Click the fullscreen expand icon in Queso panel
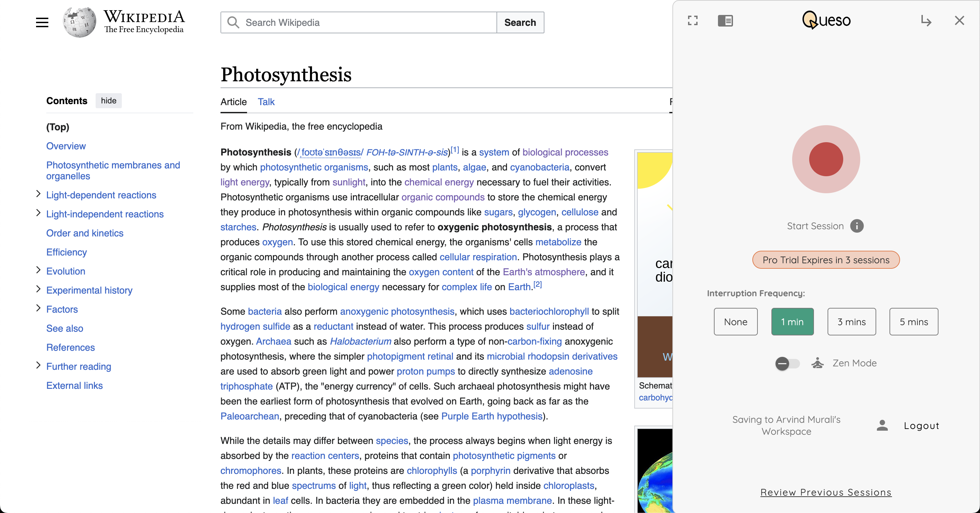 click(692, 20)
